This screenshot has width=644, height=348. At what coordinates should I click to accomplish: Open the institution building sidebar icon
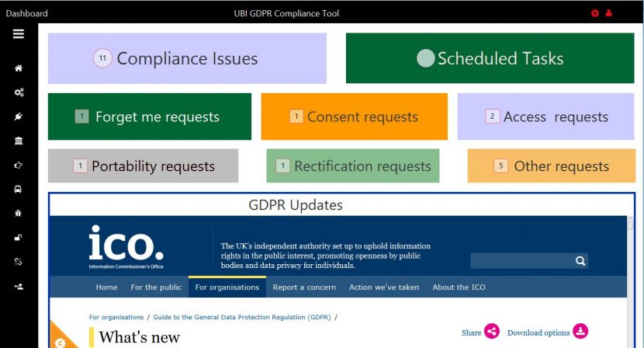pos(19,141)
